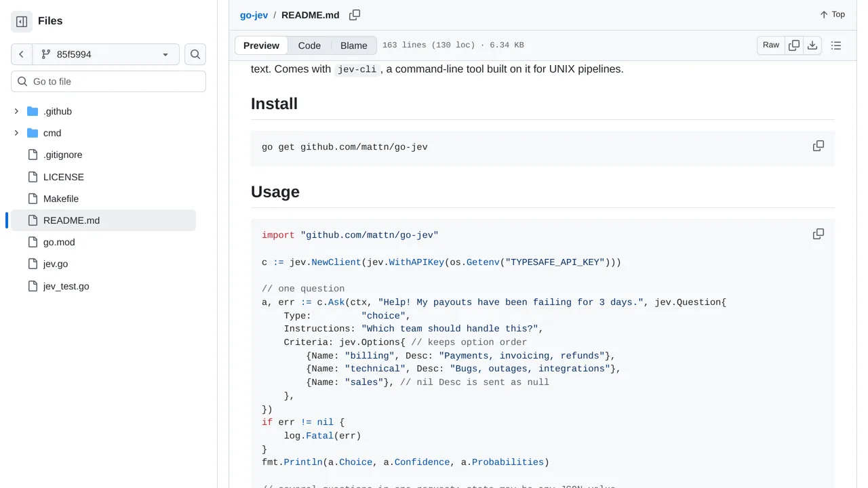Click the Files panel title

[x=50, y=21]
